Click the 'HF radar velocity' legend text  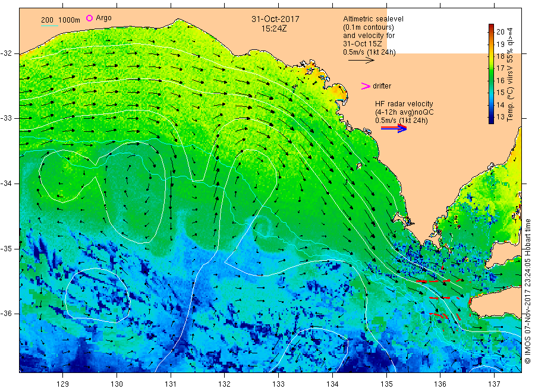pos(404,103)
